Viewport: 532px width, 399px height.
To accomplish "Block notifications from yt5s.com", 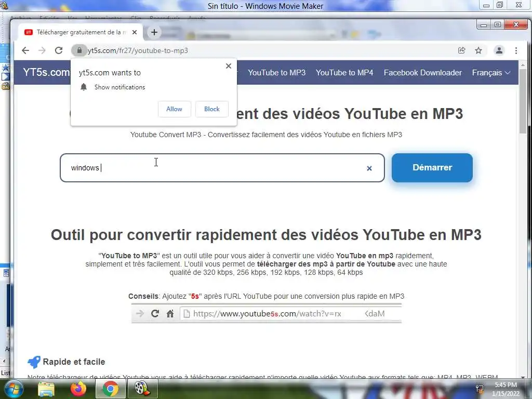I will 212,109.
